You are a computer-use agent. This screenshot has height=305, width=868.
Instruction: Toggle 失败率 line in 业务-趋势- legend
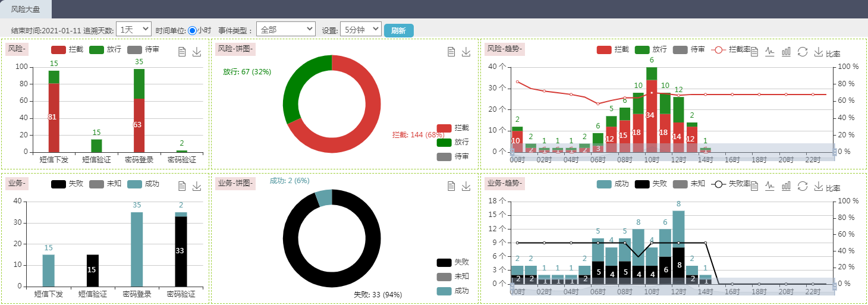click(731, 184)
